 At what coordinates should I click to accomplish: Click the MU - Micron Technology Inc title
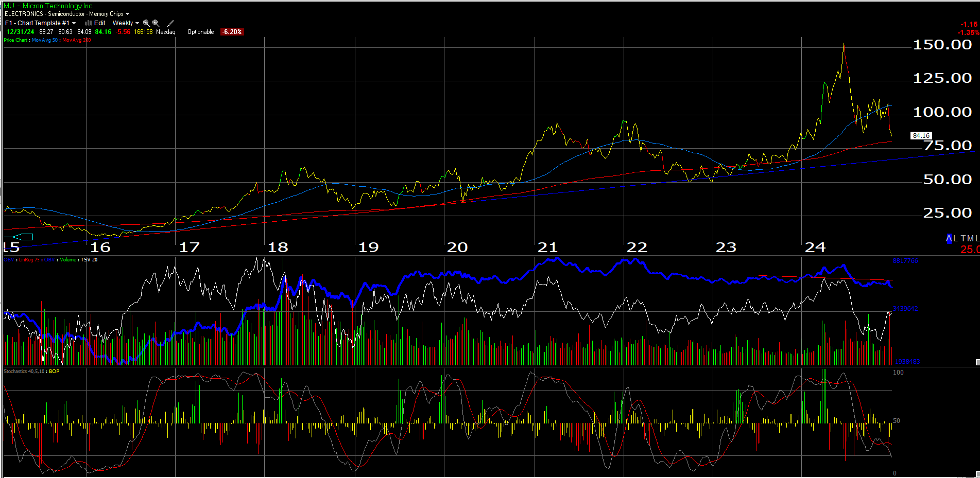[48, 6]
